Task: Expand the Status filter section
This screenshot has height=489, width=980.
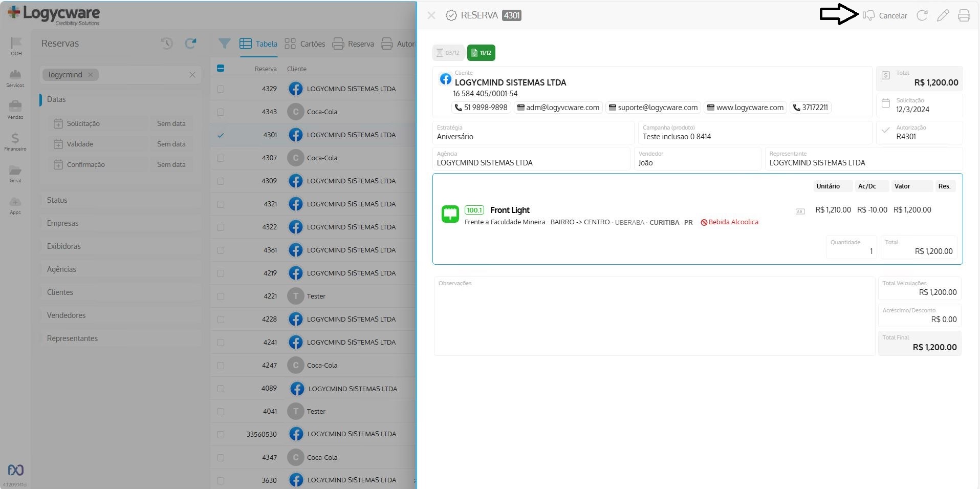Action: 120,200
